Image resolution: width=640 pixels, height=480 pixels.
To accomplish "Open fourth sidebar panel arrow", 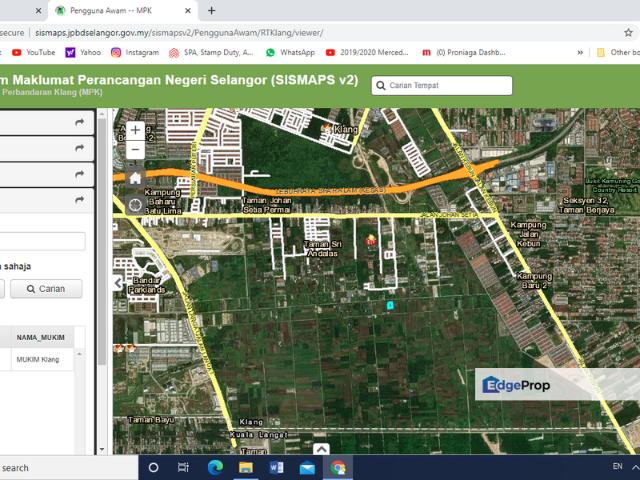I will (x=80, y=200).
